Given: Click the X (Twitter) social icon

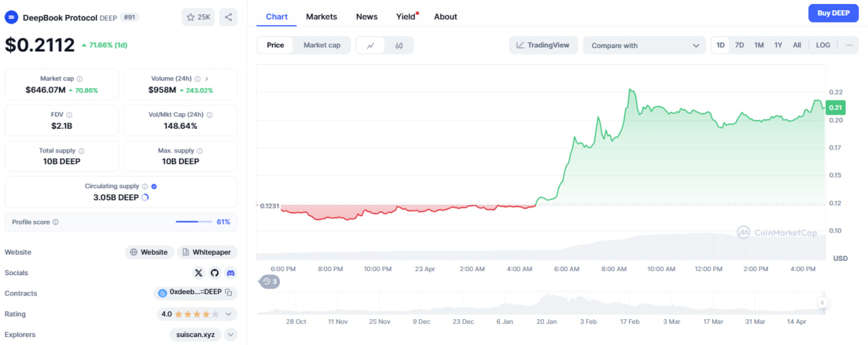Looking at the screenshot, I should pyautogui.click(x=198, y=273).
